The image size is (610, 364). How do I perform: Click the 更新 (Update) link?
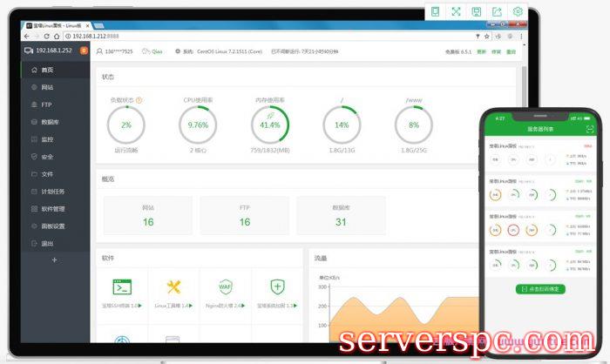pos(481,51)
